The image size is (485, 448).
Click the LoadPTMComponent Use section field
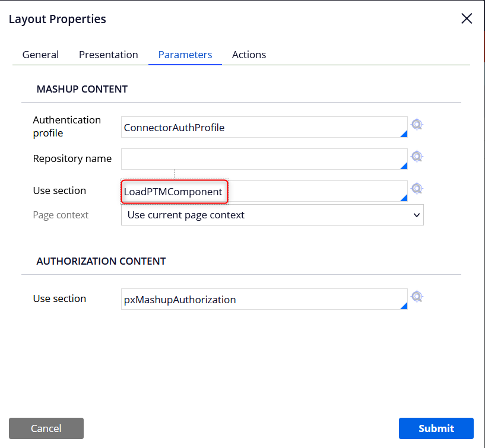click(x=264, y=191)
